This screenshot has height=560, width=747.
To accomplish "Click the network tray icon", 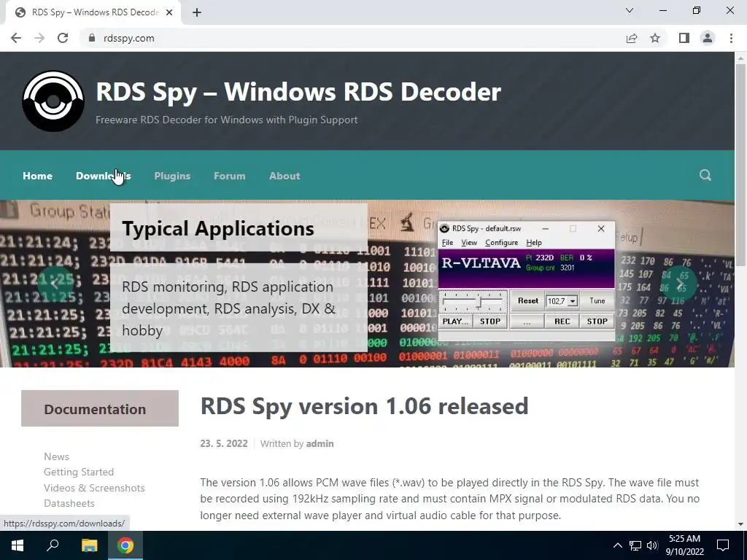I will pos(635,545).
